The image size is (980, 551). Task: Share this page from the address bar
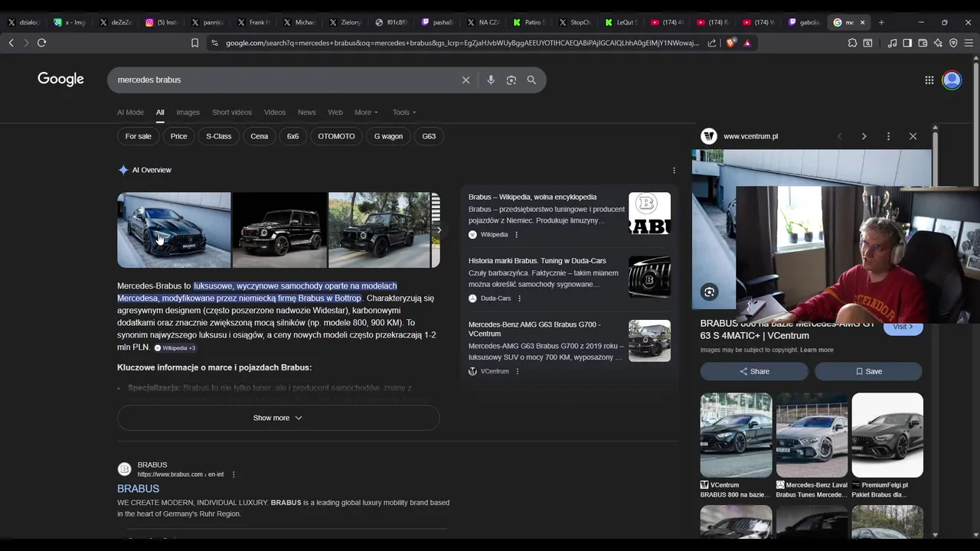tap(712, 43)
